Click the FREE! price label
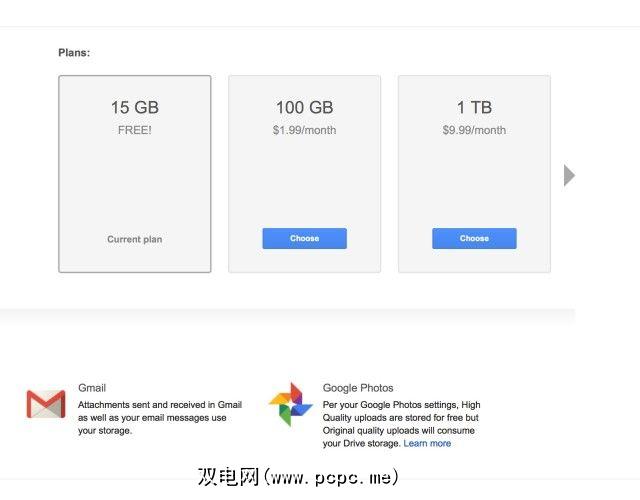Image resolution: width=640 pixels, height=500 pixels. click(135, 130)
